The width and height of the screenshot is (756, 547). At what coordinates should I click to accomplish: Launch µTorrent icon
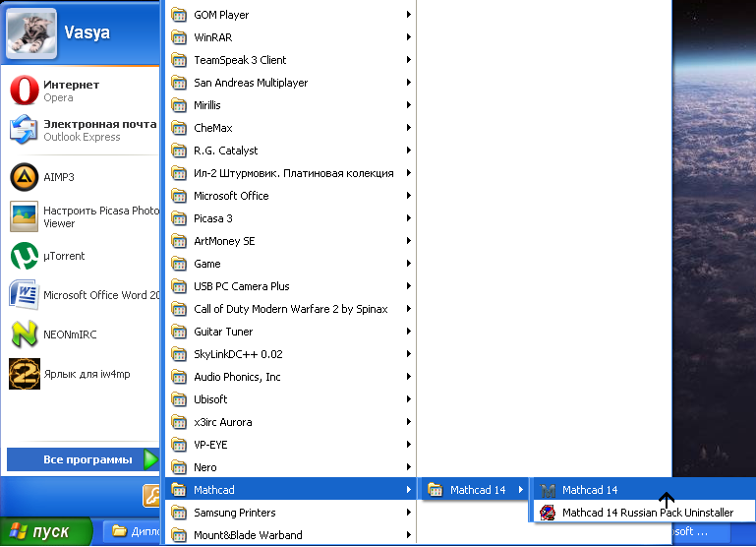[25, 256]
